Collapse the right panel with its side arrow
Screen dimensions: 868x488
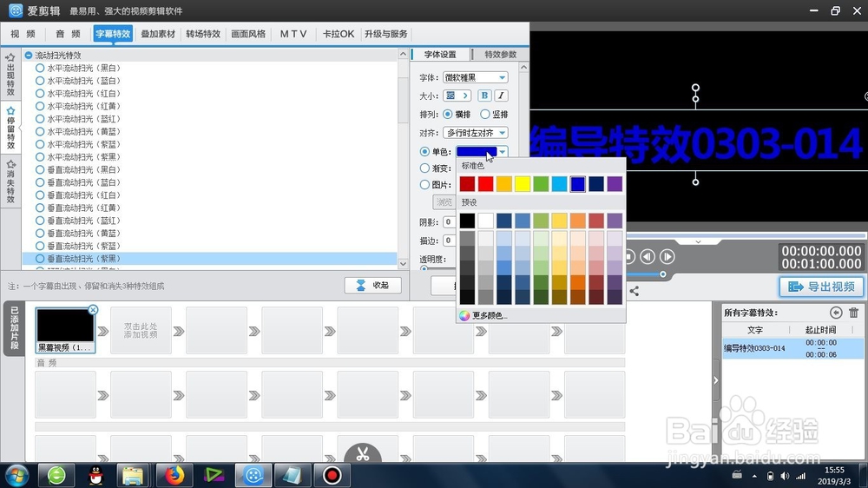(716, 380)
